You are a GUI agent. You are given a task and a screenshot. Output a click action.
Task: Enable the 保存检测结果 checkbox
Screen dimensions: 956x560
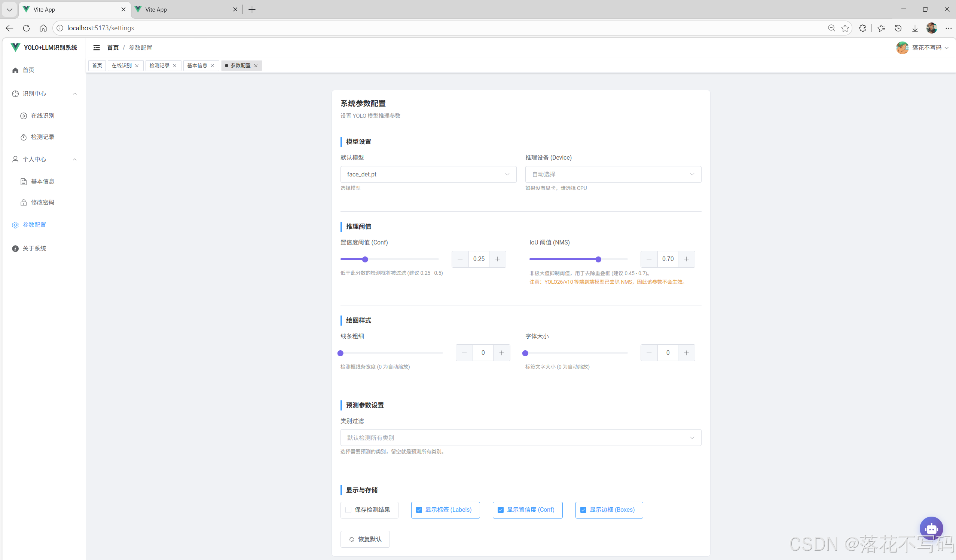[x=348, y=510]
